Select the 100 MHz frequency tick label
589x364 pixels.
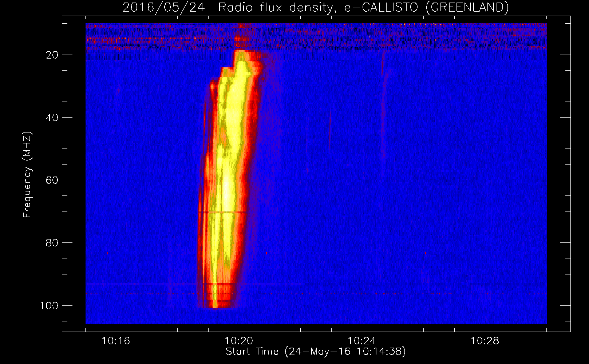(x=49, y=305)
